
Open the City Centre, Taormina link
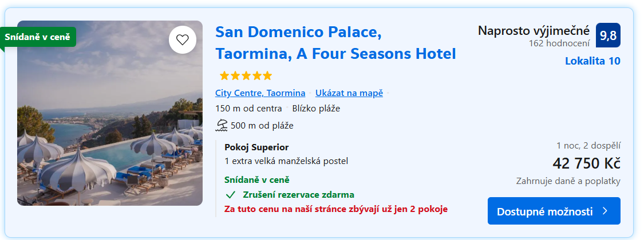[260, 93]
